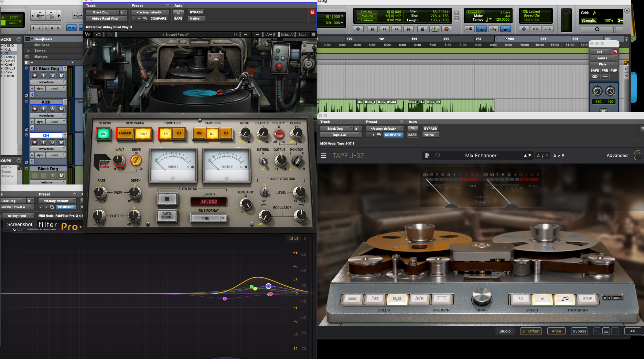The image size is (644, 359).
Task: Click next preset arrow in Waves toolbar
Action: pos(257,34)
